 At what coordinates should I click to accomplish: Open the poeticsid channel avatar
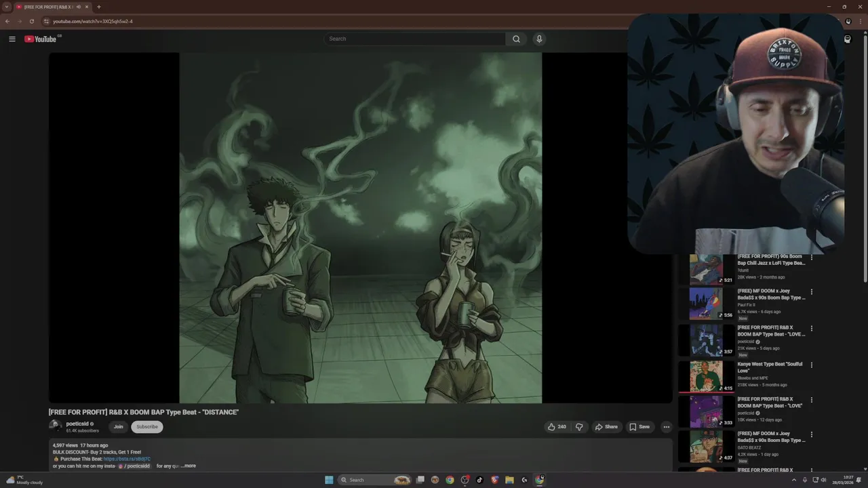55,426
